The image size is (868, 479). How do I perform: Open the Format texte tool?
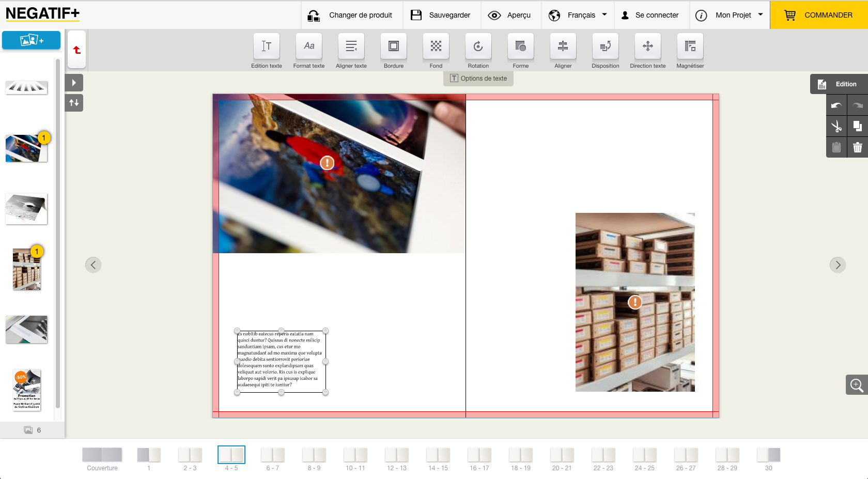(309, 51)
